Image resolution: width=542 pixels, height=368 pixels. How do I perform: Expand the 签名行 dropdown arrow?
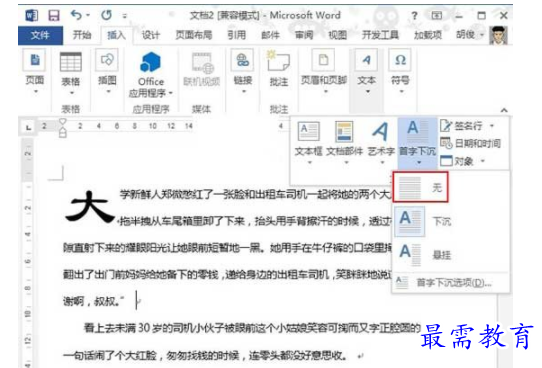(x=492, y=126)
